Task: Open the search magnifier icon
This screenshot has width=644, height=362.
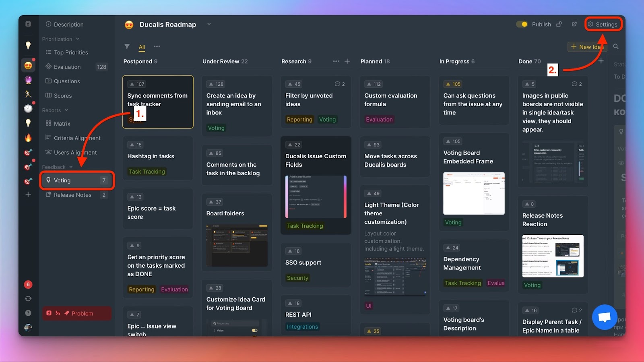Action: [x=615, y=47]
